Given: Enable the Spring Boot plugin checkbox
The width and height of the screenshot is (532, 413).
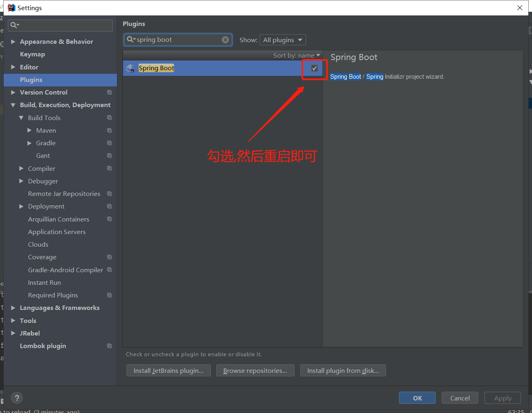Looking at the screenshot, I should click(314, 68).
